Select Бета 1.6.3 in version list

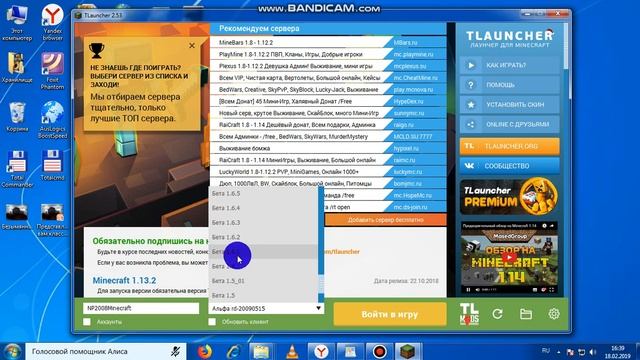pyautogui.click(x=263, y=223)
